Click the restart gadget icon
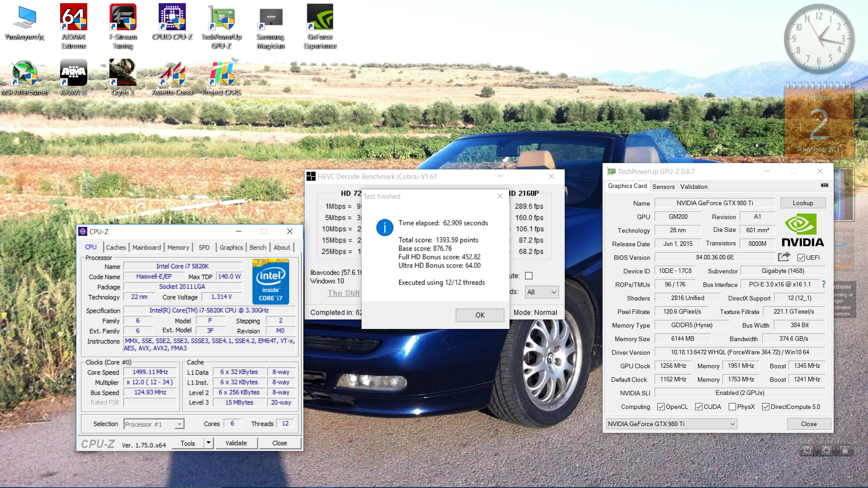 click(x=826, y=450)
